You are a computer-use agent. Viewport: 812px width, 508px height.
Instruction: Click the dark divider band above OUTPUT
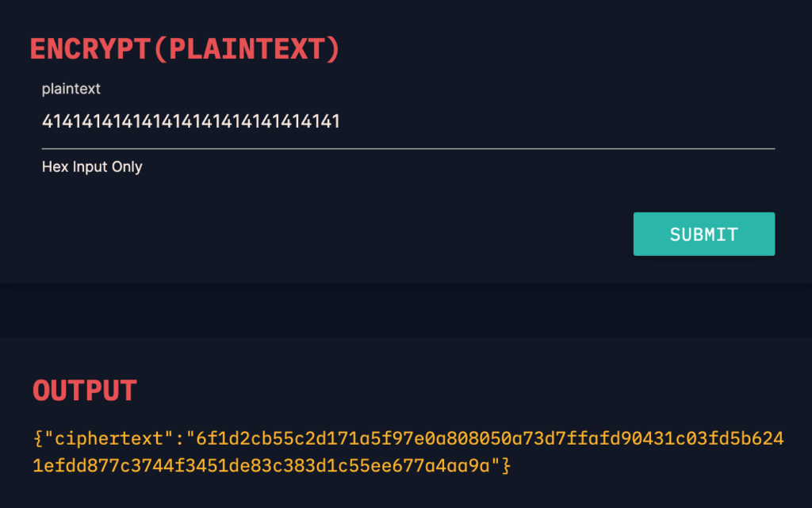point(406,310)
